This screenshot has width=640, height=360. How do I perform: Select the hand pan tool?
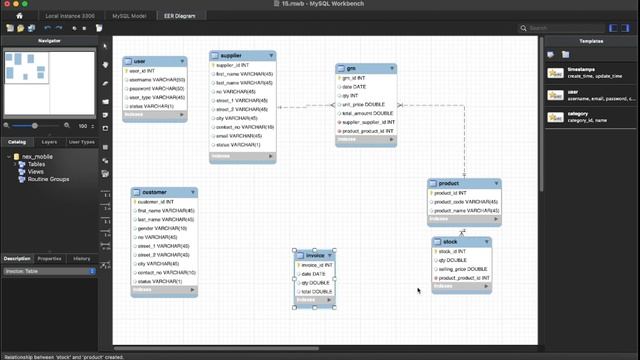[x=105, y=64]
